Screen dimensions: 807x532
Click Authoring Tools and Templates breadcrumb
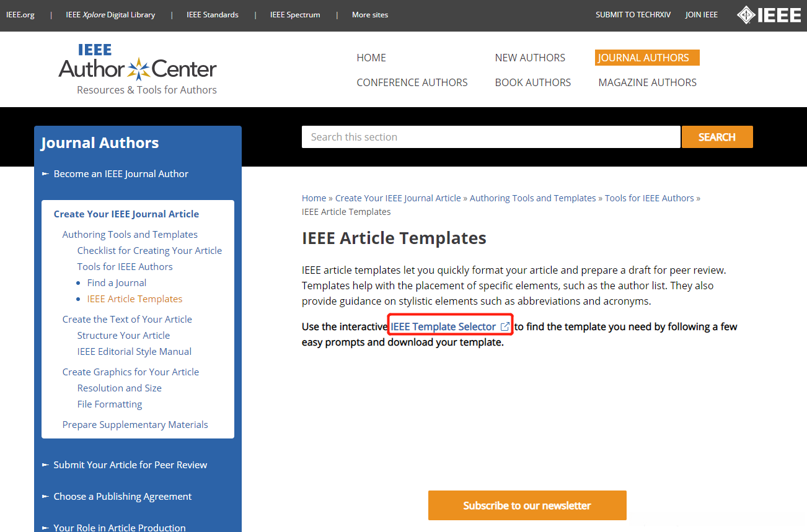[533, 198]
